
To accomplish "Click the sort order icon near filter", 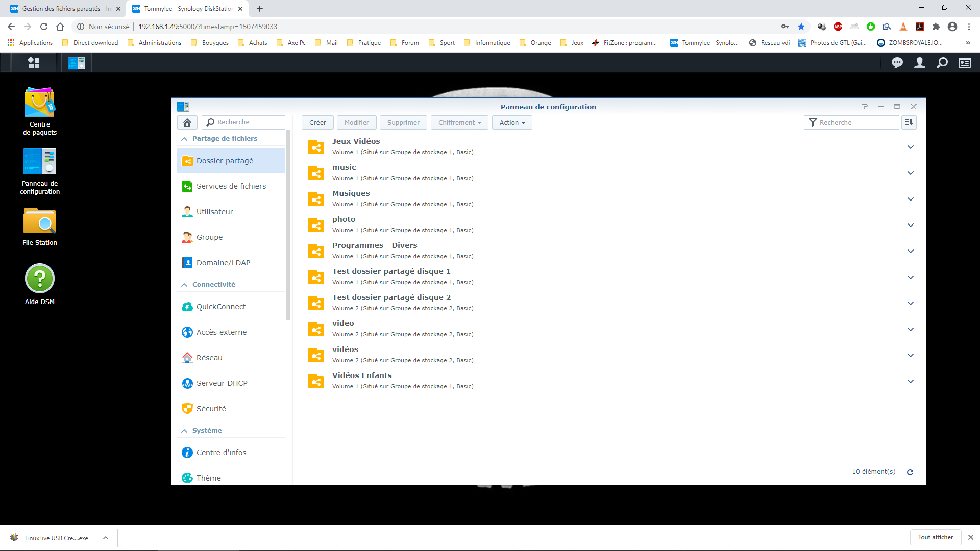I will tap(909, 122).
